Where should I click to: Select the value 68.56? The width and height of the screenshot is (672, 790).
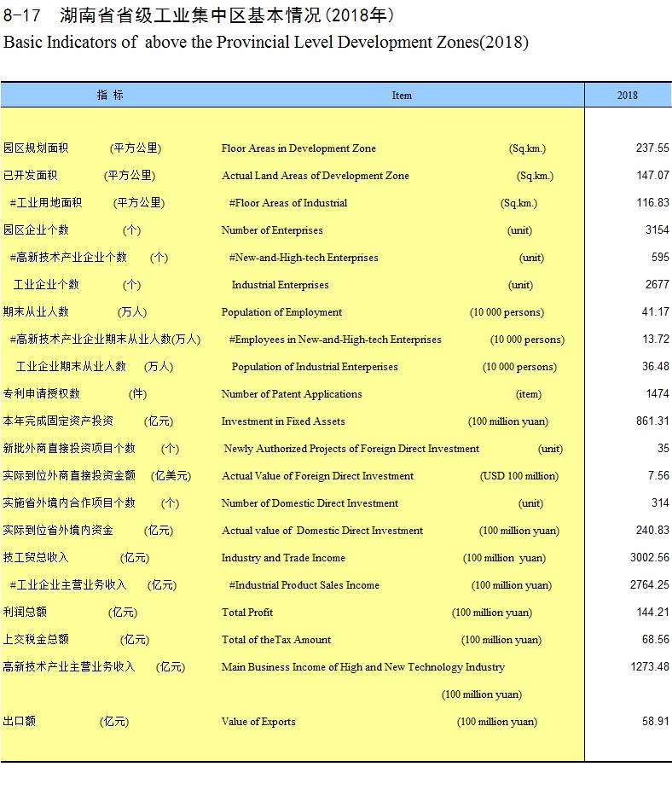656,639
